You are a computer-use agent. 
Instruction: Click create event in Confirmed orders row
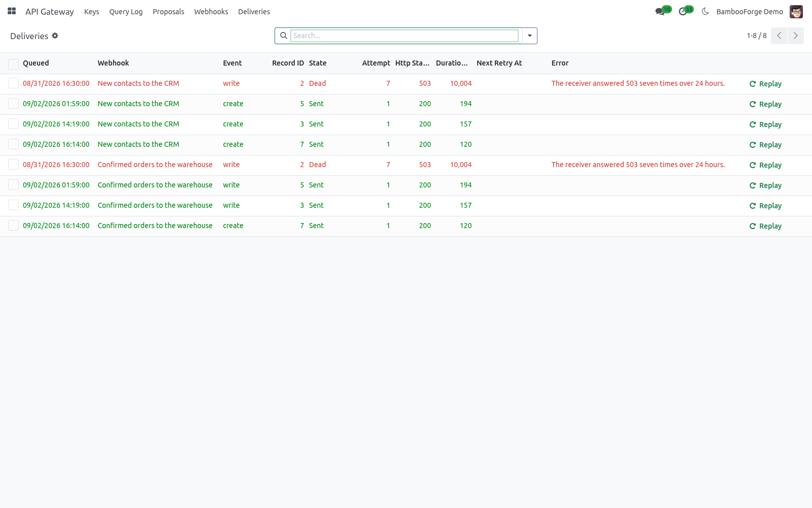pyautogui.click(x=233, y=226)
